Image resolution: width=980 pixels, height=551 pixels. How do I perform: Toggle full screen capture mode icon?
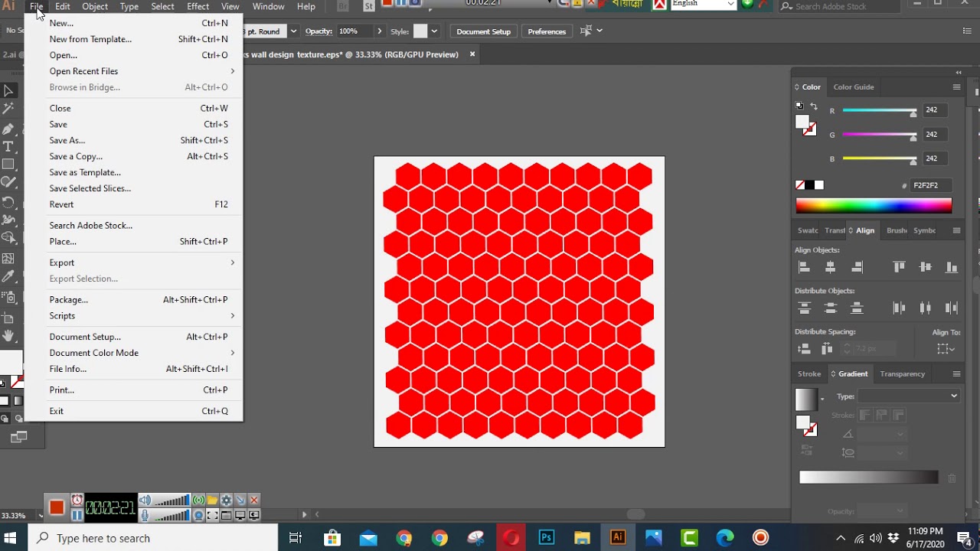coord(212,515)
